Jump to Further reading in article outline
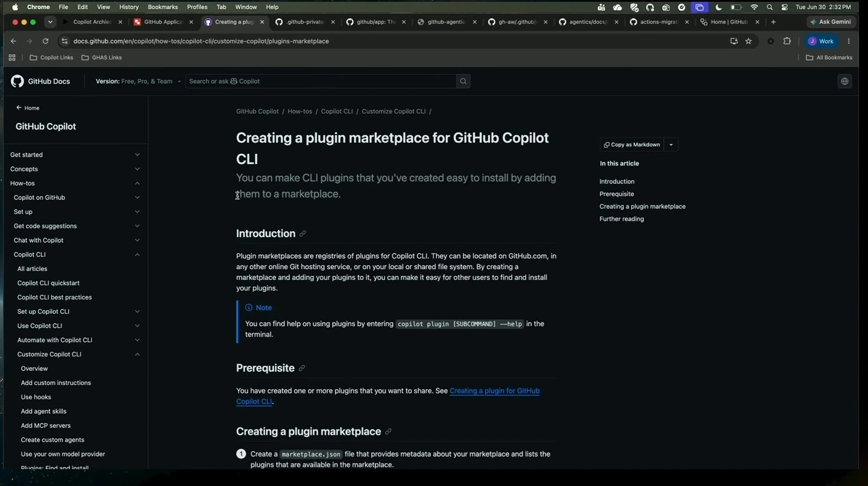This screenshot has height=486, width=868. (x=621, y=219)
